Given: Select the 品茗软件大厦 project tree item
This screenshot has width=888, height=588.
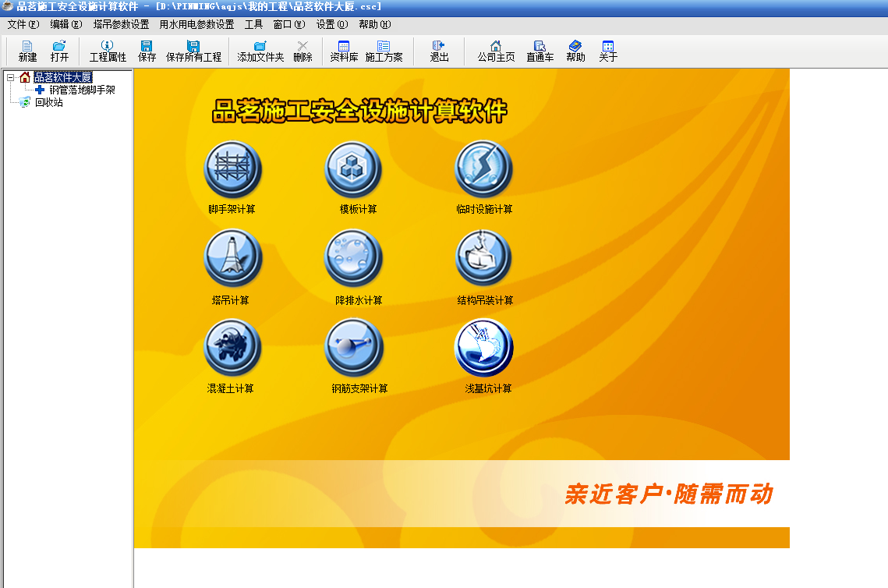Looking at the screenshot, I should click(63, 77).
